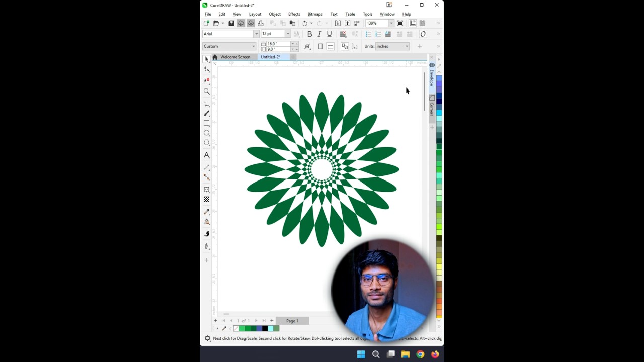Click the black swatch in document palette
The height and width of the screenshot is (362, 644).
(265, 329)
